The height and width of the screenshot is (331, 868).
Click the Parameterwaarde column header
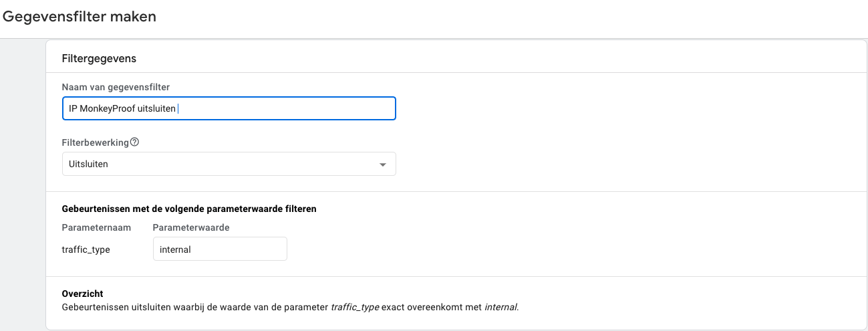191,227
